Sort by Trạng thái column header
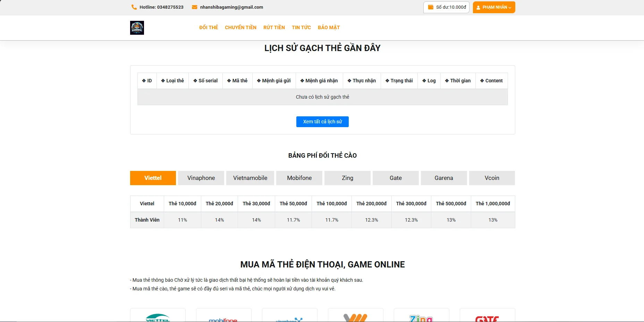Screen dimensions: 644x322 coord(399,81)
